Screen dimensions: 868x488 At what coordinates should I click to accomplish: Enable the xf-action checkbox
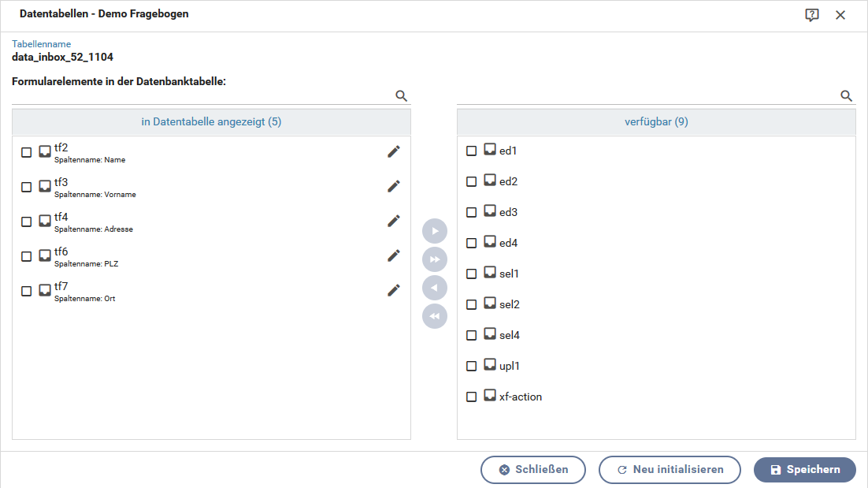coord(472,397)
